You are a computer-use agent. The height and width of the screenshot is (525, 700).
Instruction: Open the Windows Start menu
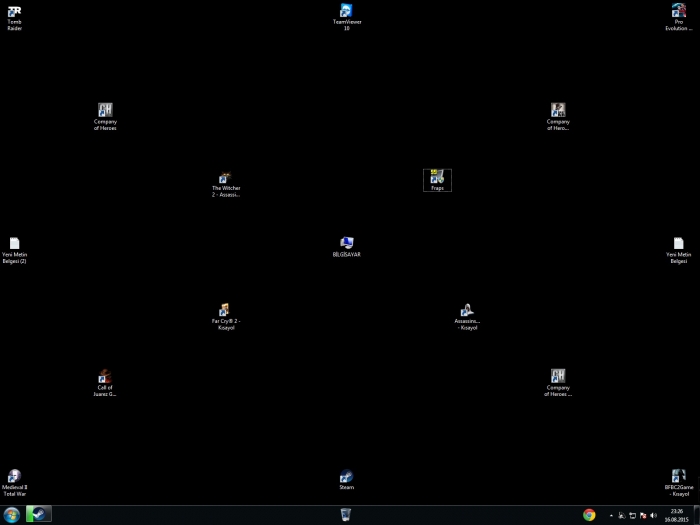coord(12,515)
